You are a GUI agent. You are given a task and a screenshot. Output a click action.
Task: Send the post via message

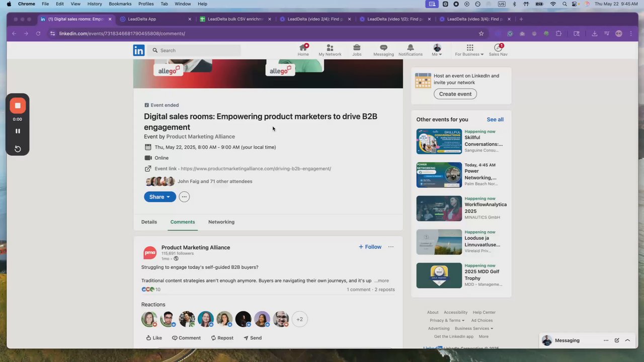[x=253, y=338]
